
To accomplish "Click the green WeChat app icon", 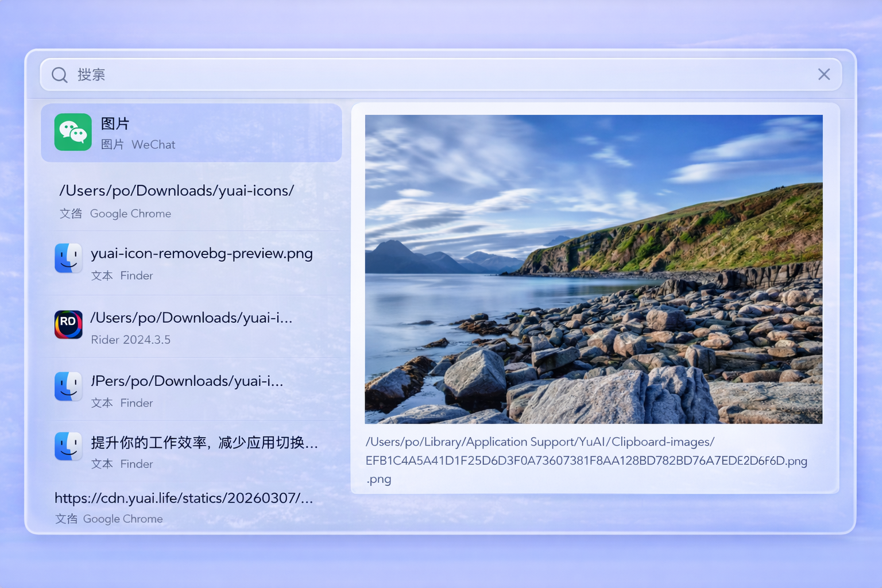I will pyautogui.click(x=73, y=132).
